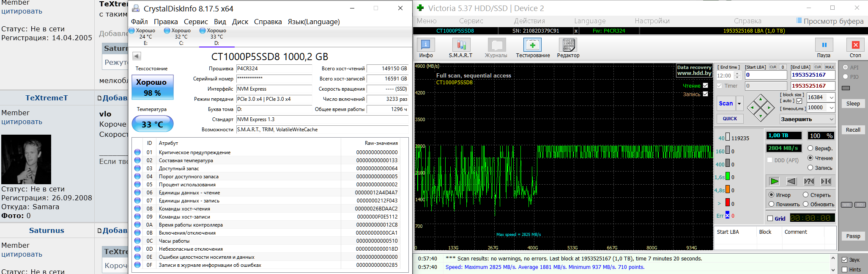Screen dimensions: 868x274
Task: Select the Вериф. radio button
Action: 810,148
